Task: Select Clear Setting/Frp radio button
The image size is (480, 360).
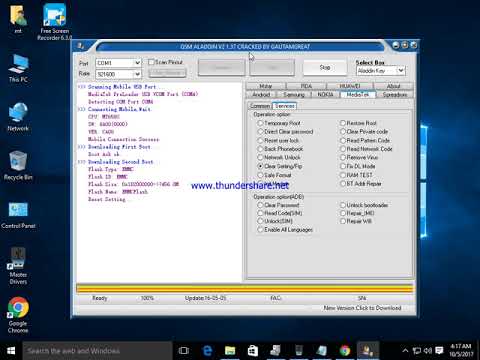Action: pos(260,166)
